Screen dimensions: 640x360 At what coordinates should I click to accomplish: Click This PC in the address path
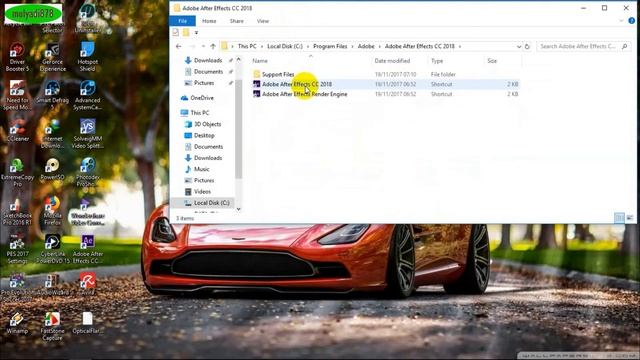247,47
